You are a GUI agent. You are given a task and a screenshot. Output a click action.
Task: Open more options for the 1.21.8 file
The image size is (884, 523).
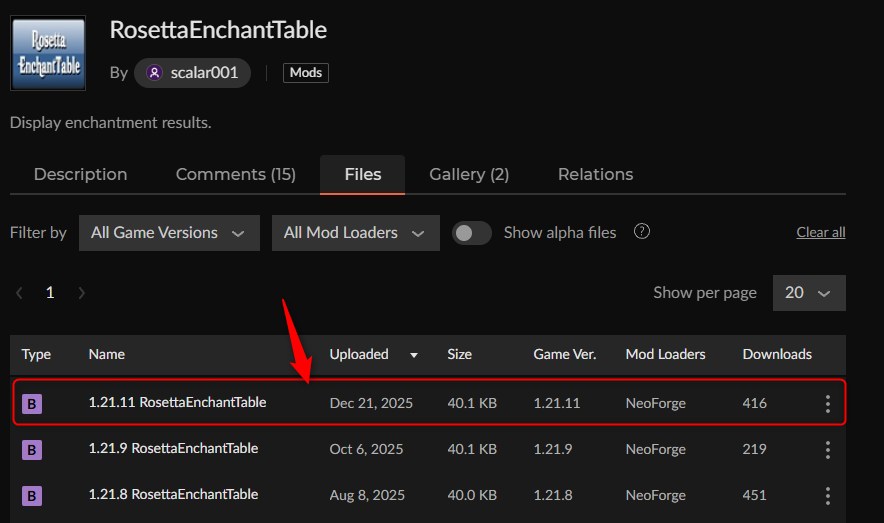click(827, 495)
